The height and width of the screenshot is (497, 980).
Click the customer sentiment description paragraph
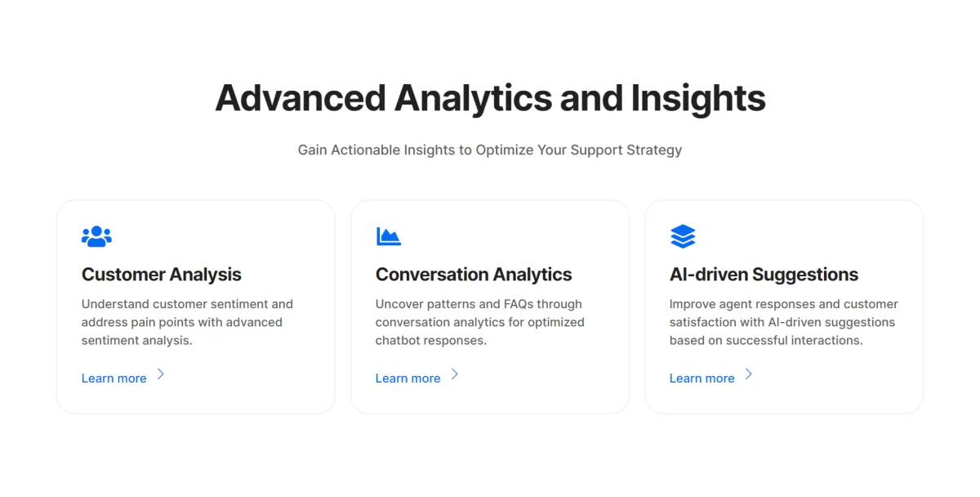coord(187,322)
